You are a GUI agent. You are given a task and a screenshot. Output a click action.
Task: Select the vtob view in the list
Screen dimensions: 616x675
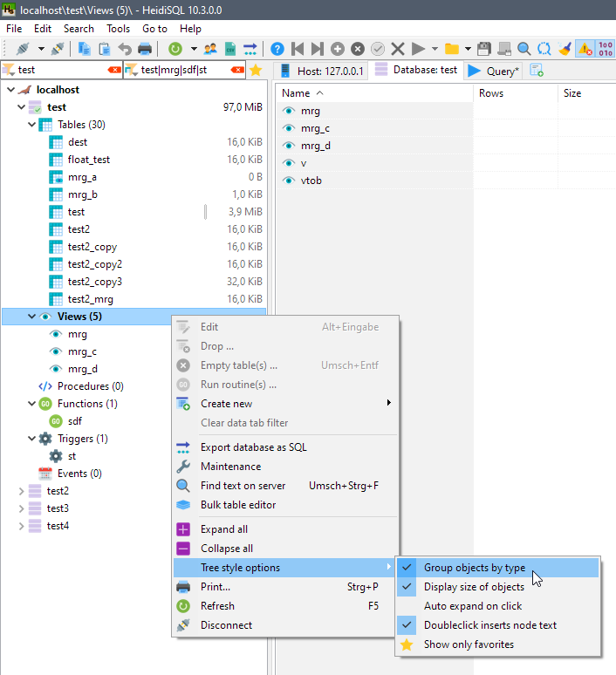coord(311,181)
